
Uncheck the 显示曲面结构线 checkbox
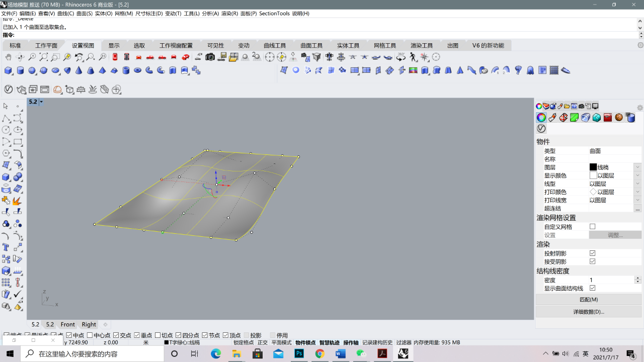point(592,288)
